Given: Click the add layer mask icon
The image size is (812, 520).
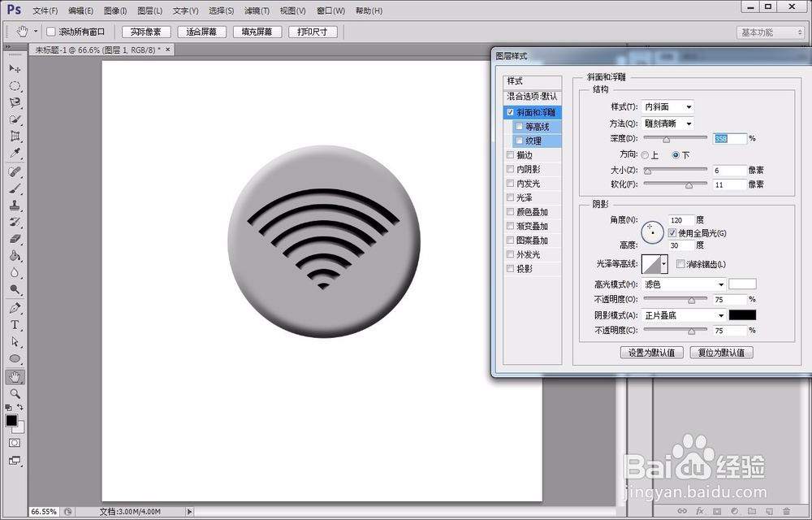Looking at the screenshot, I should [717, 512].
